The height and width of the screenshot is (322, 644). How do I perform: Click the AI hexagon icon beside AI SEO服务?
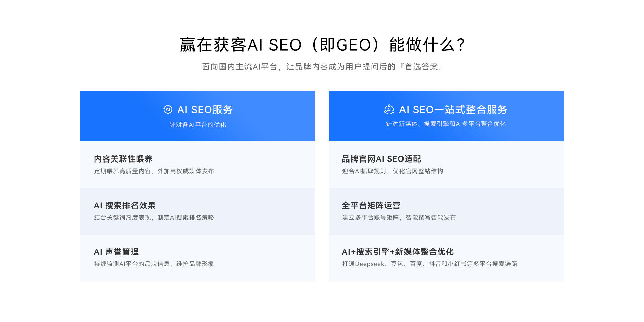pyautogui.click(x=168, y=109)
